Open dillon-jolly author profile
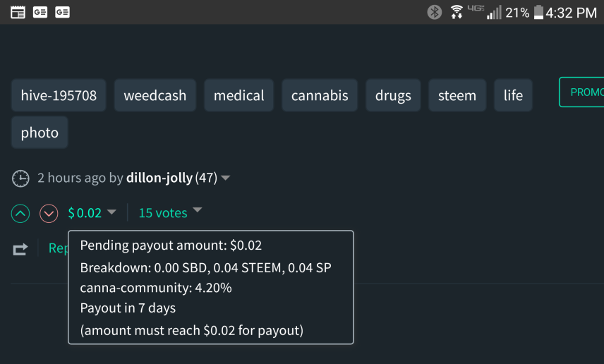This screenshot has width=604, height=364. click(159, 178)
